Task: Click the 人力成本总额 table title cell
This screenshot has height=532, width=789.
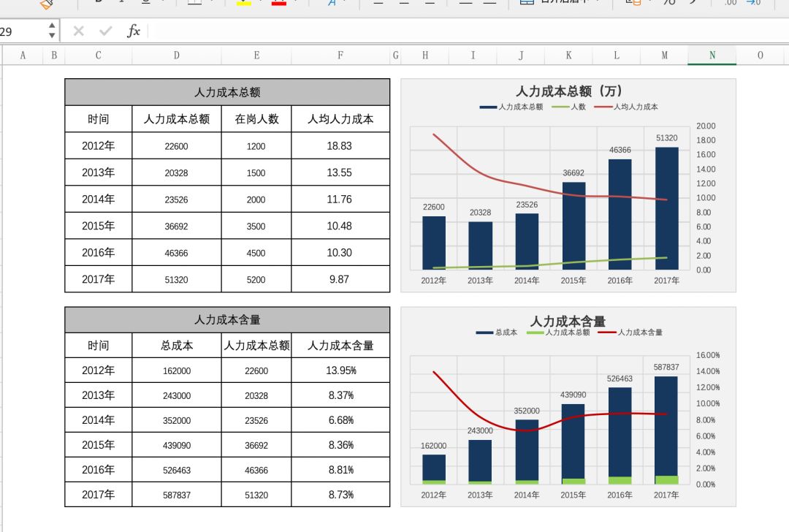Action: 227,92
